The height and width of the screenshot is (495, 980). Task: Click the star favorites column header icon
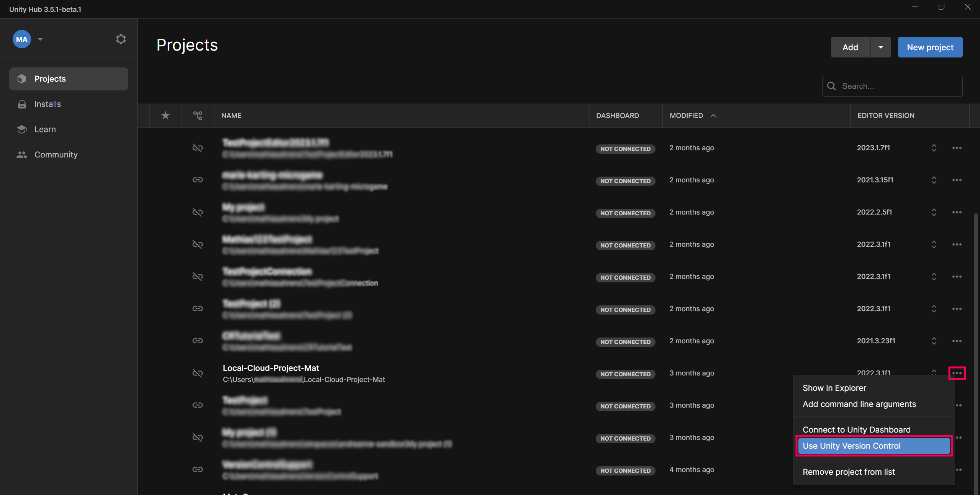tap(165, 115)
